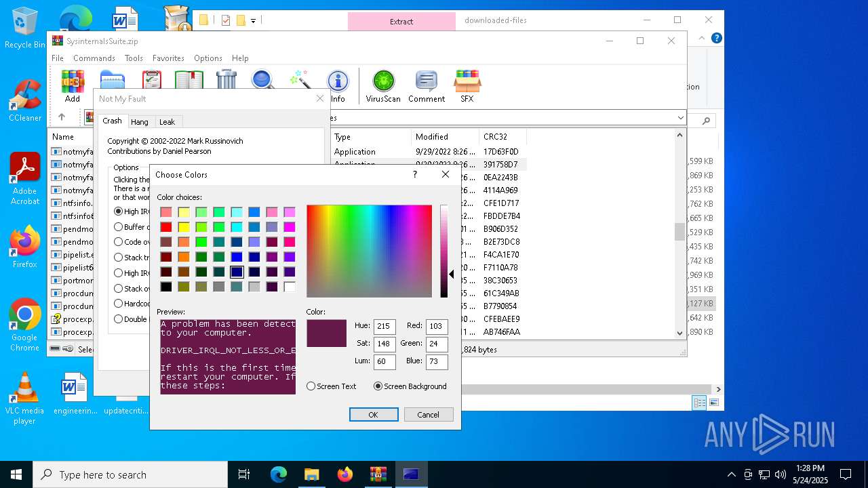Viewport: 868px width, 488px height.
Task: Click the Delete trash can icon in WinRAR
Action: [226, 79]
